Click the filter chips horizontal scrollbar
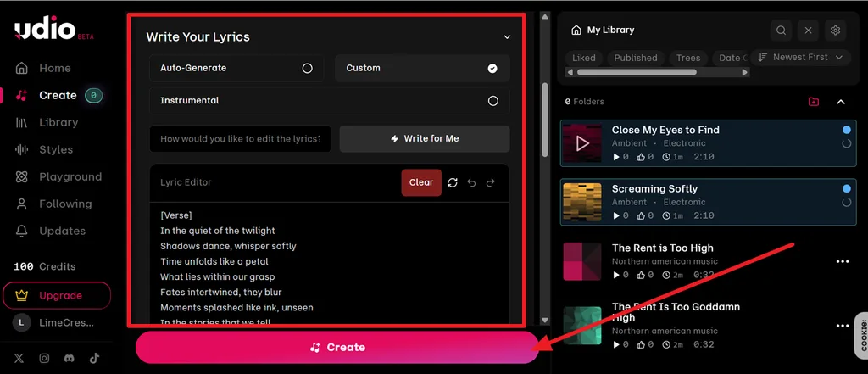The image size is (868, 374). (637, 72)
